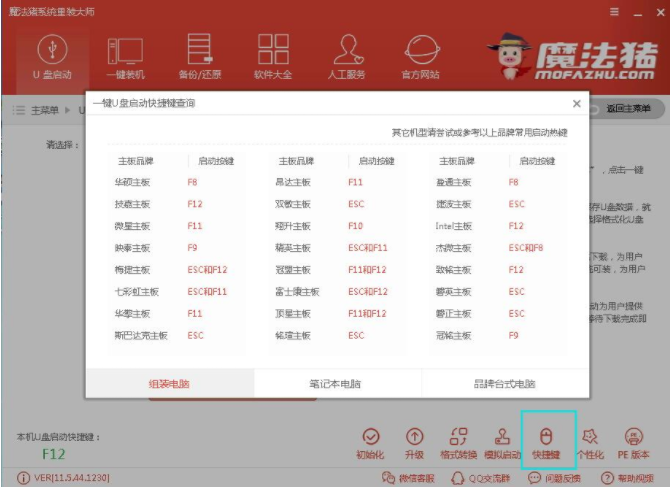
Task: Close the 一键U盘启动快捷键查询 dialog
Action: click(x=576, y=103)
